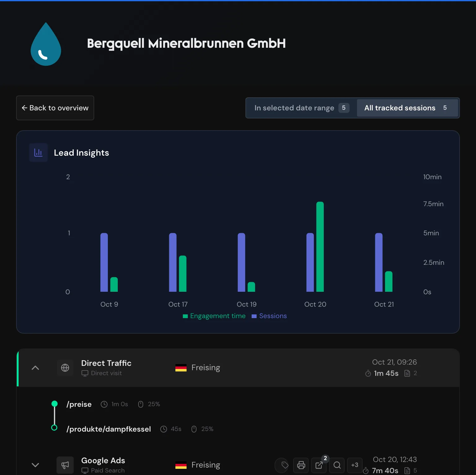
Task: Click the megaphone icon for Google Ads
Action: point(65,465)
